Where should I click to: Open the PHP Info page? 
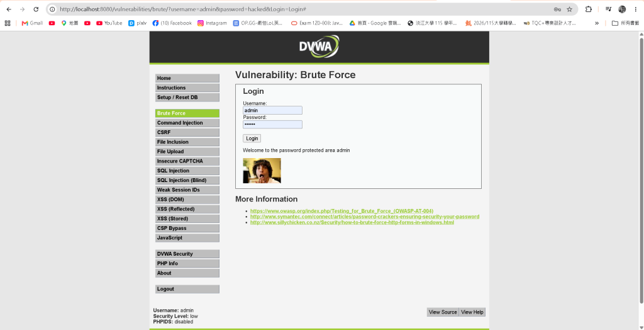click(187, 263)
